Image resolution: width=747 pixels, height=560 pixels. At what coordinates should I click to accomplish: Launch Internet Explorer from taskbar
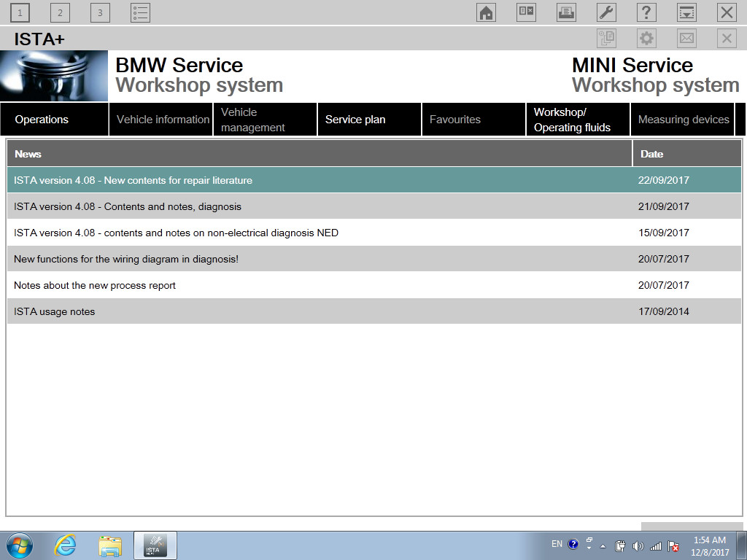(65, 545)
